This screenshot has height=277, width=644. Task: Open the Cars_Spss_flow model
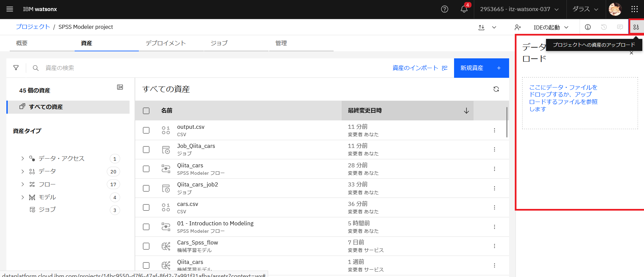coord(197,242)
